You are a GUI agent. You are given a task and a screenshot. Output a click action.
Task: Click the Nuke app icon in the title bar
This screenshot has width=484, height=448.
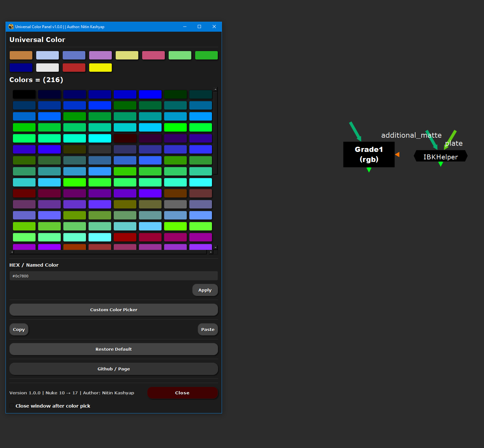pyautogui.click(x=11, y=27)
